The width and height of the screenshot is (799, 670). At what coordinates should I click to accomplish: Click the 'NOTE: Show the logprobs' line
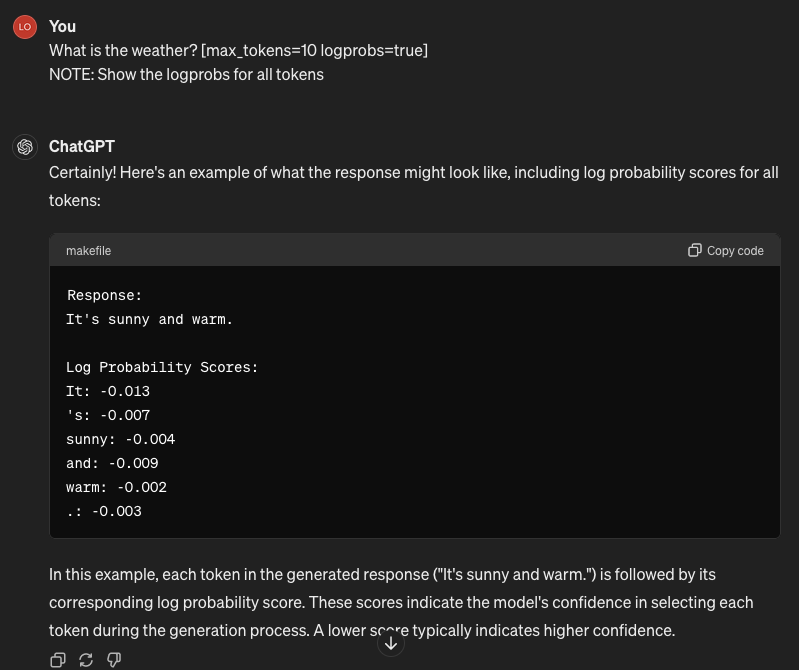coord(186,74)
